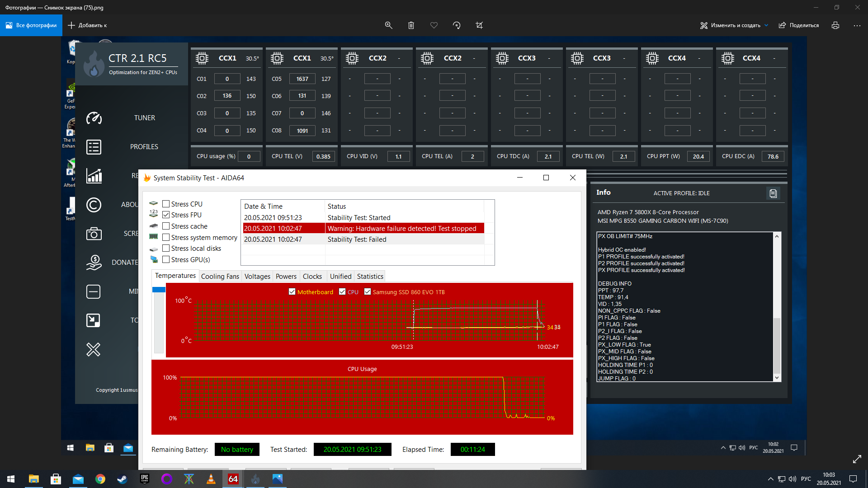Enter fullscreen with the expand arrows icon
Image resolution: width=868 pixels, height=488 pixels.
click(857, 459)
